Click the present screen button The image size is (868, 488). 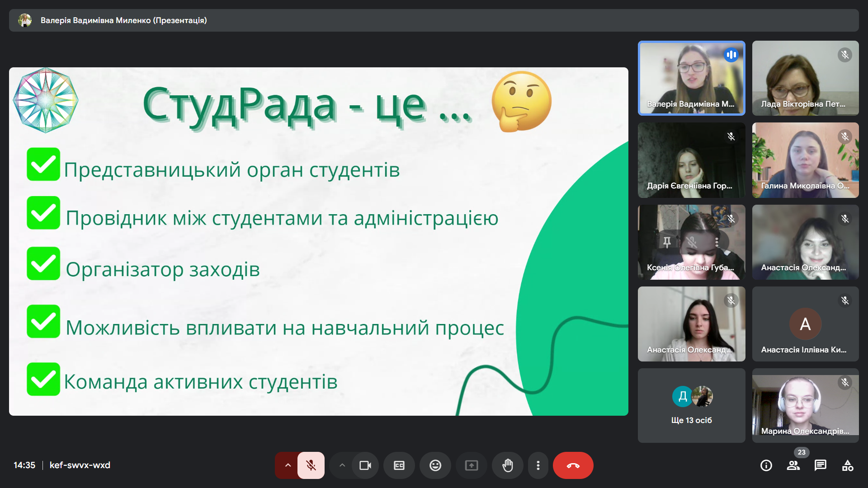point(471,465)
